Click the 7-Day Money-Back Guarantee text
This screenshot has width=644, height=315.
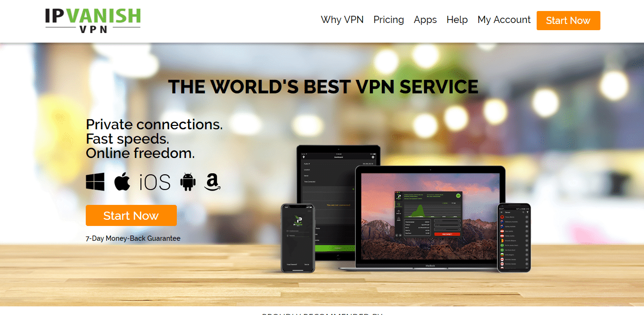coord(133,238)
